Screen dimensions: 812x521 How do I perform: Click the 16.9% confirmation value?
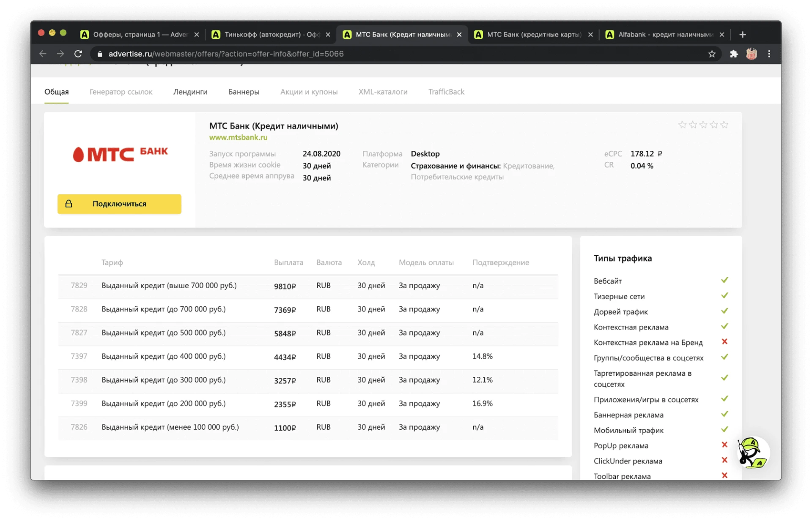pos(483,404)
